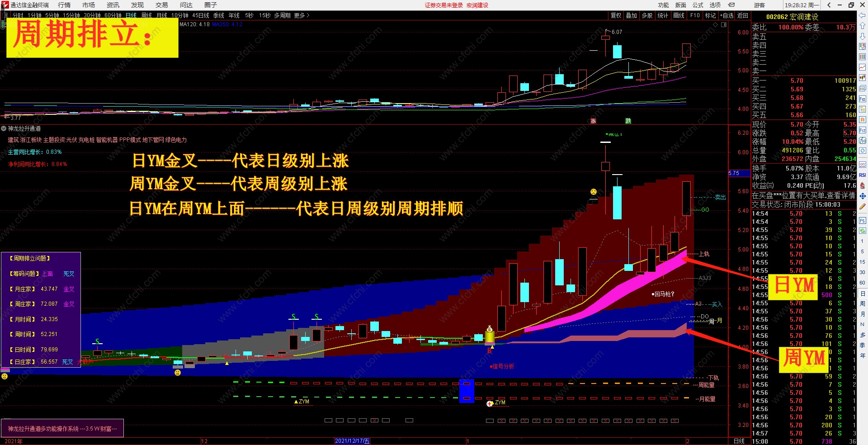868x445 pixels.
Task: Select the 季 sidebar period shortcut
Action: [x=863, y=345]
